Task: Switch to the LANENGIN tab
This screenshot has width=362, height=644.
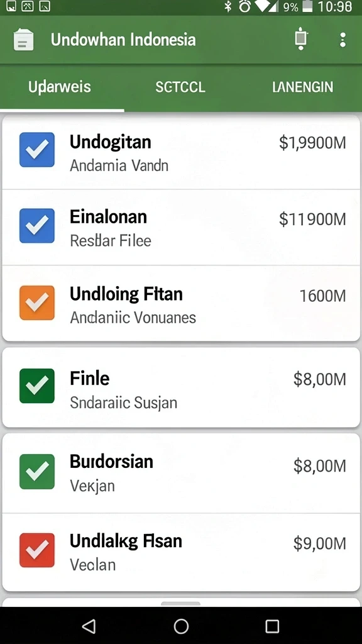Action: [302, 87]
